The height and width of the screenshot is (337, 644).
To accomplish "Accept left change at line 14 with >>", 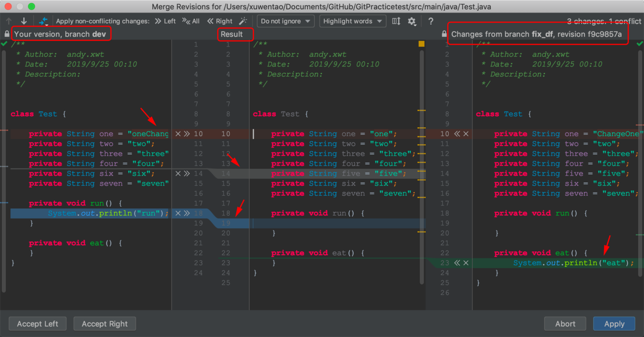I will point(187,173).
